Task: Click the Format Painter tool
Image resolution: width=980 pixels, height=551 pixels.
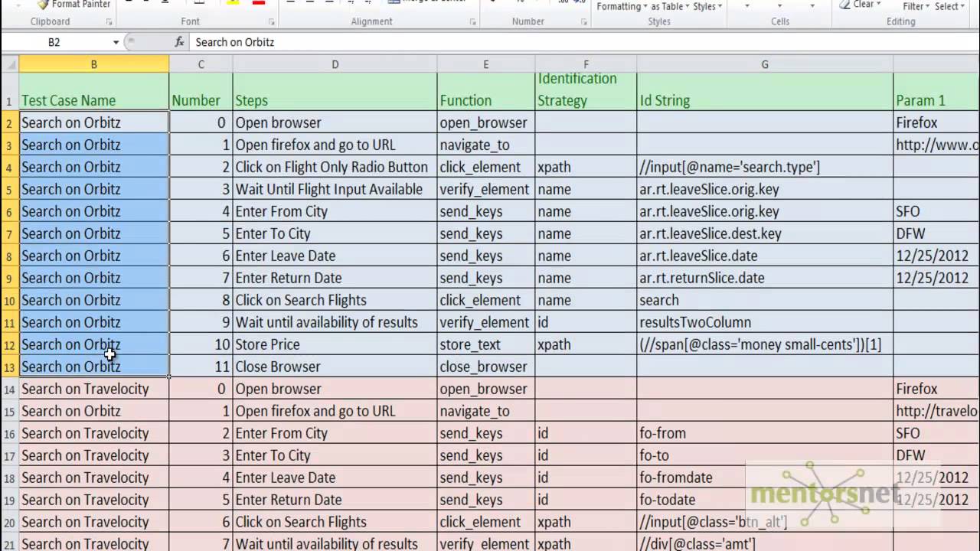Action: 73,5
